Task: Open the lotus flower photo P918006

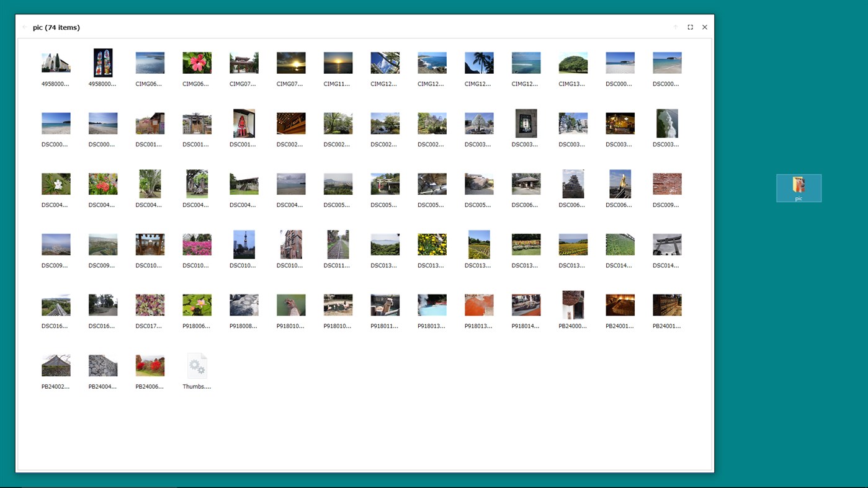Action: click(x=197, y=304)
